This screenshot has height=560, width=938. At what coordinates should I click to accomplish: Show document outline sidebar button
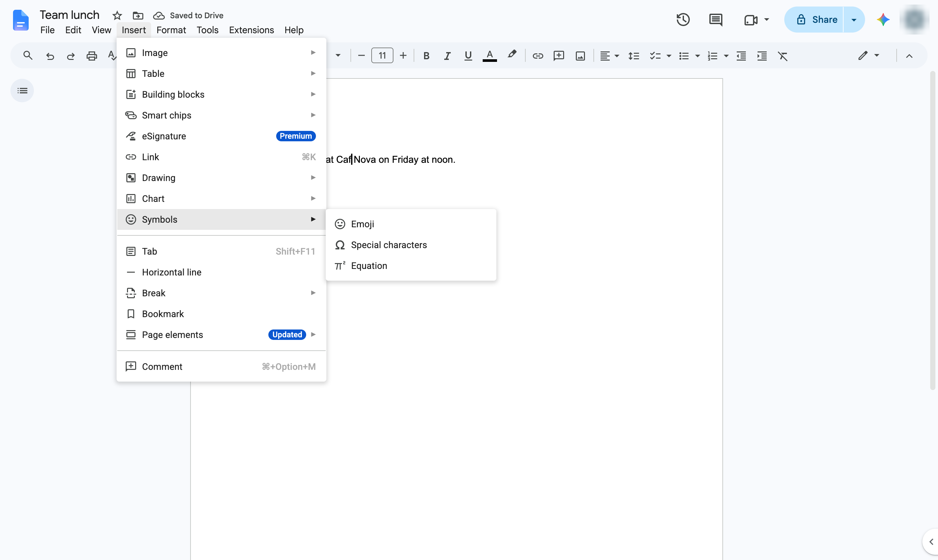click(22, 91)
